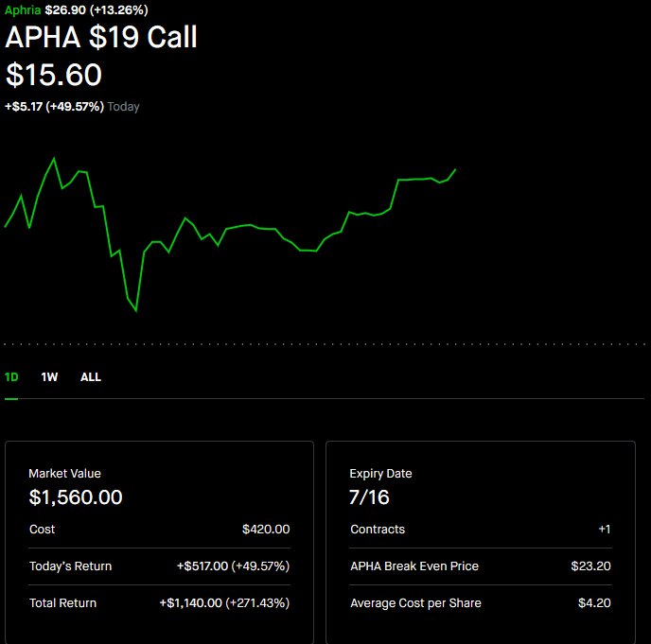Click the Expiry Date 7/16 value
This screenshot has width=651, height=644.
[370, 496]
